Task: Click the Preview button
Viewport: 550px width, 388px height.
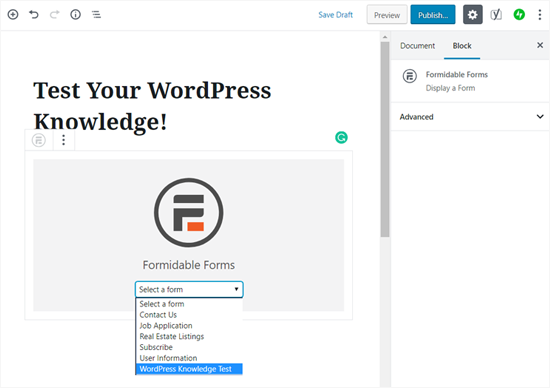Action: (387, 15)
